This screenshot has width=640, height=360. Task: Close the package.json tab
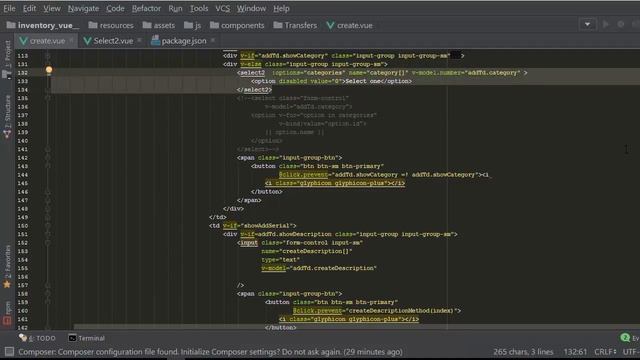(213, 40)
